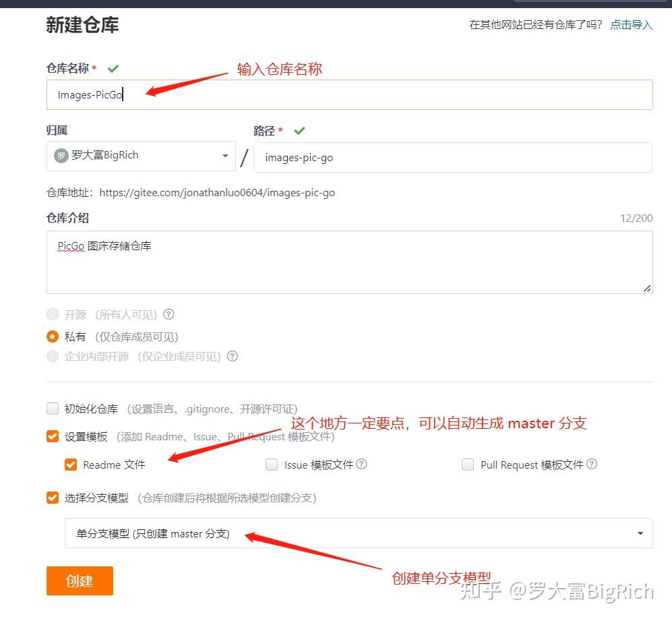Click the resize handle of the 仓库介绍 textarea
The width and height of the screenshot is (672, 621).
(x=648, y=290)
